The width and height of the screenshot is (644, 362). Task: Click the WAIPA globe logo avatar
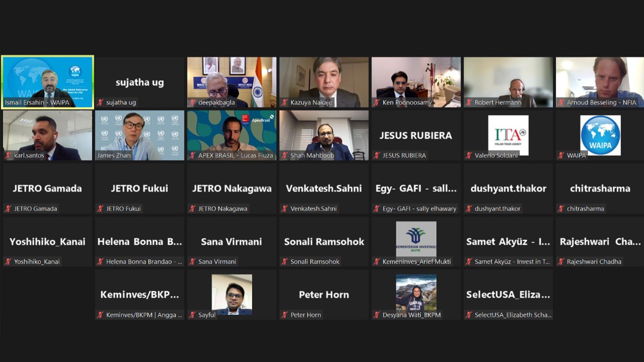(600, 135)
